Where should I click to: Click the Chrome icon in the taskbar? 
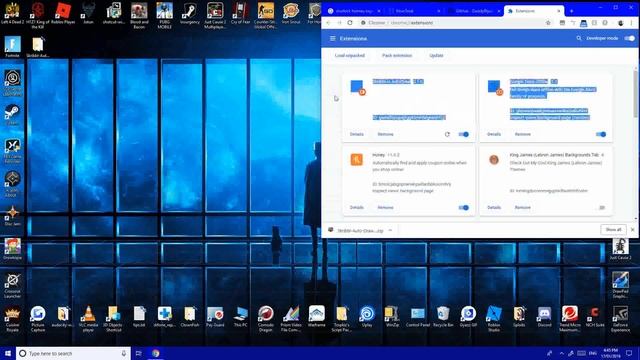pyautogui.click(x=156, y=353)
